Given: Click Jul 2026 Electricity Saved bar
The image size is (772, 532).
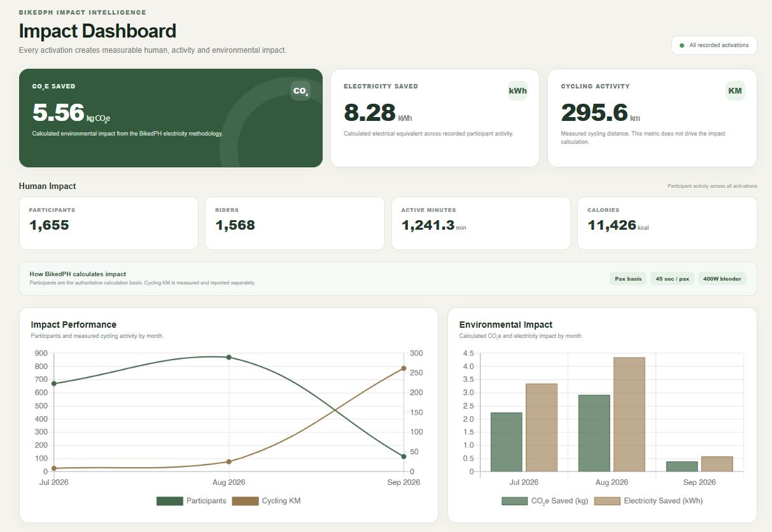Looking at the screenshot, I should click(542, 428).
